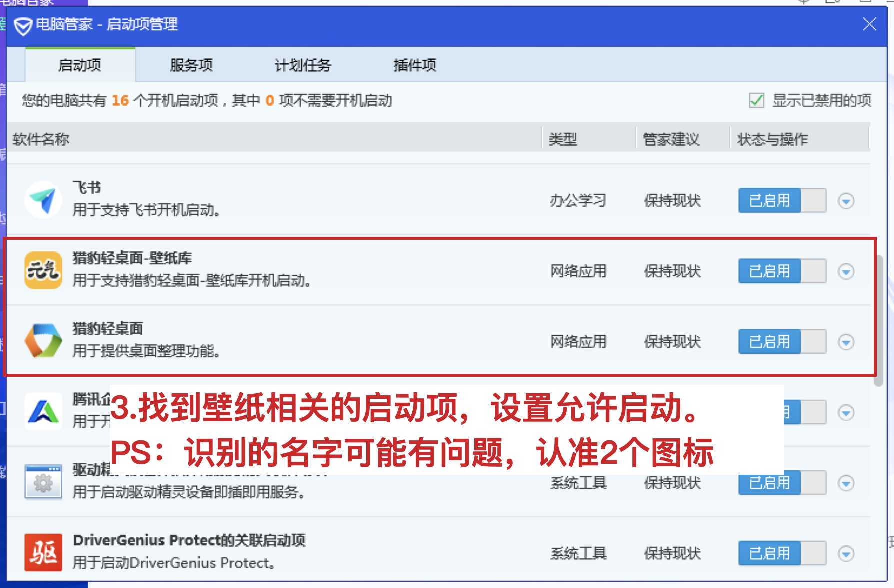The image size is (894, 588).
Task: Click description 用于提供桌面整理功能。
Action: tap(146, 351)
